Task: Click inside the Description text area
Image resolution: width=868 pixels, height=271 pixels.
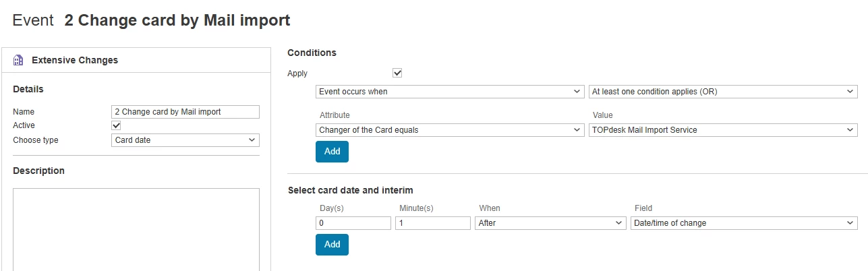Action: click(136, 229)
